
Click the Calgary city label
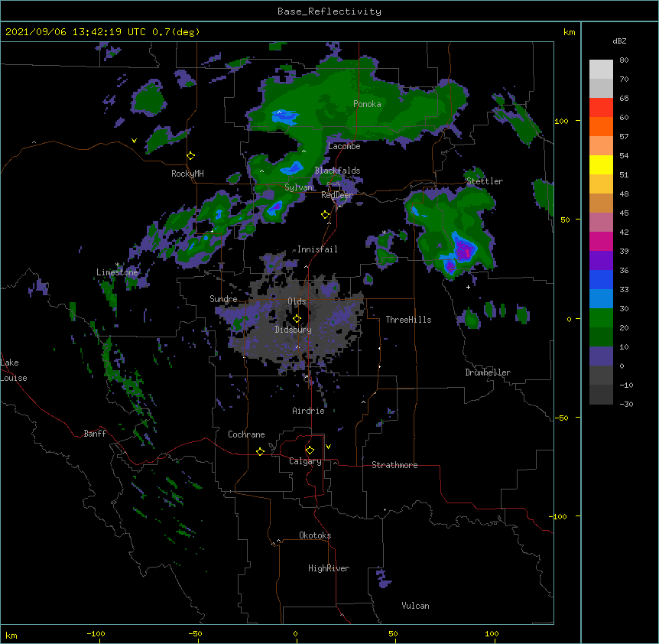point(305,461)
